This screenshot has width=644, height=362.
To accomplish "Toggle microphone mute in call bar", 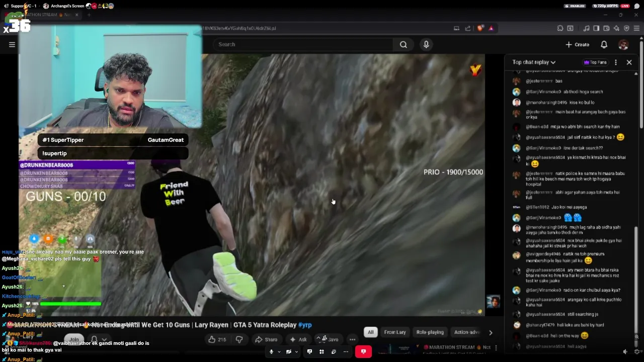I will coord(271,351).
